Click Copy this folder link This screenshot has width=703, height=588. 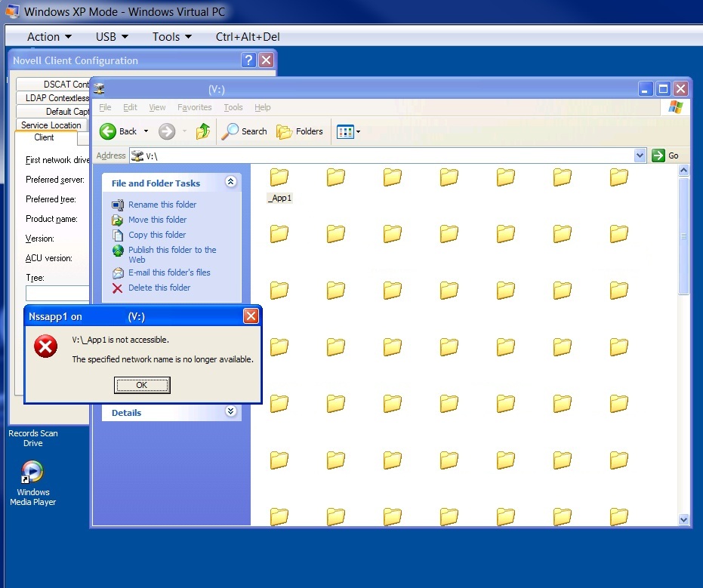click(157, 236)
